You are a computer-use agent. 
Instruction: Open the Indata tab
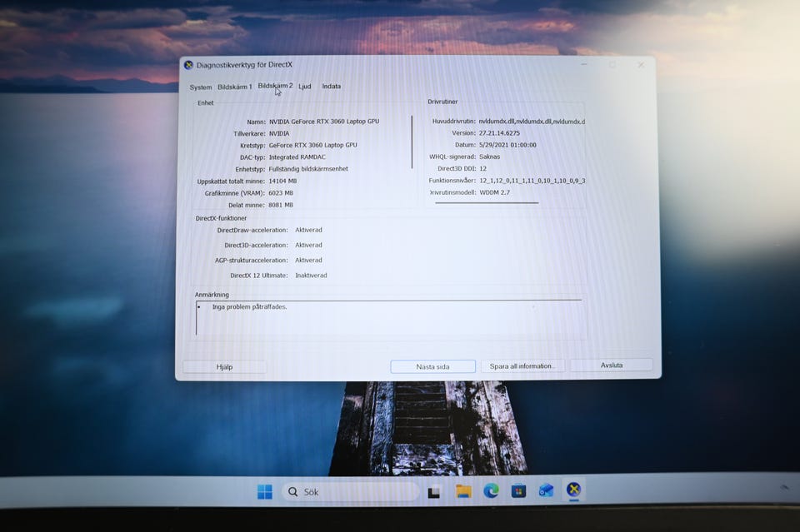point(331,86)
